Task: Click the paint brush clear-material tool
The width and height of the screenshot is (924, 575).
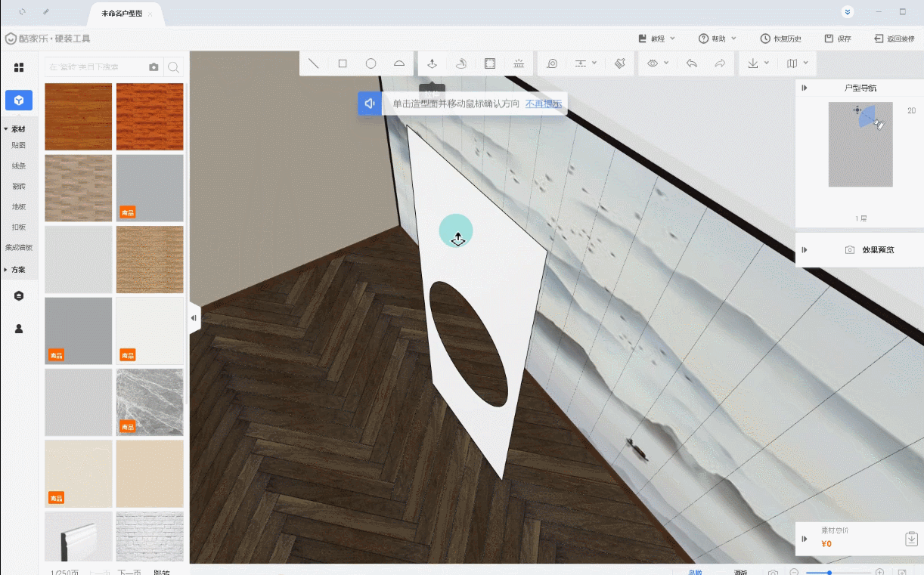Action: coord(620,63)
